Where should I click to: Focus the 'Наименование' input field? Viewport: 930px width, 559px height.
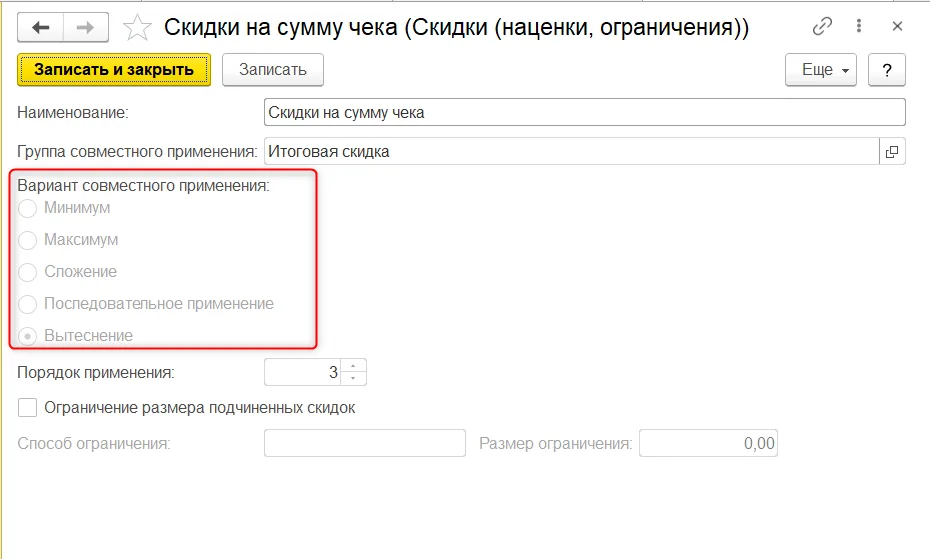pos(584,112)
